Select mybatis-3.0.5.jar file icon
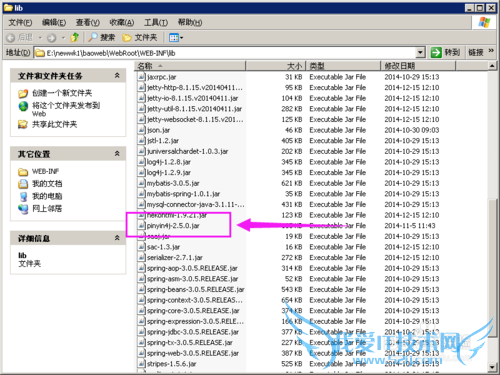The height and width of the screenshot is (375, 500). click(x=142, y=183)
